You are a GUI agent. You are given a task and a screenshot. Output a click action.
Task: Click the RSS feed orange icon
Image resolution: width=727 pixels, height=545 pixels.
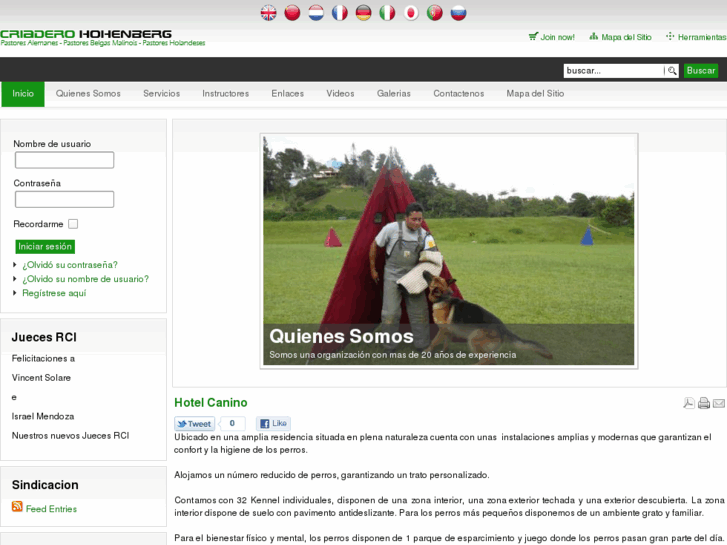coord(17,507)
